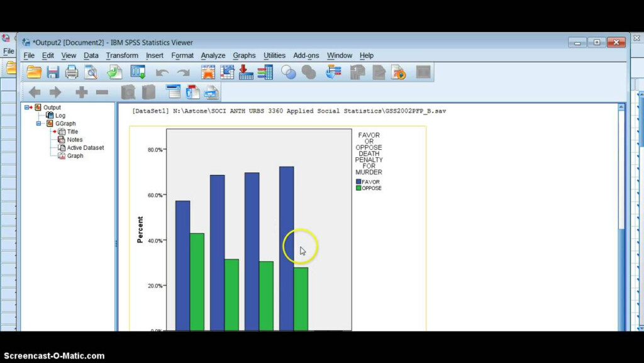Click the Go to Data star icon
Image resolution: width=644 pixels, height=363 pixels.
(x=208, y=72)
